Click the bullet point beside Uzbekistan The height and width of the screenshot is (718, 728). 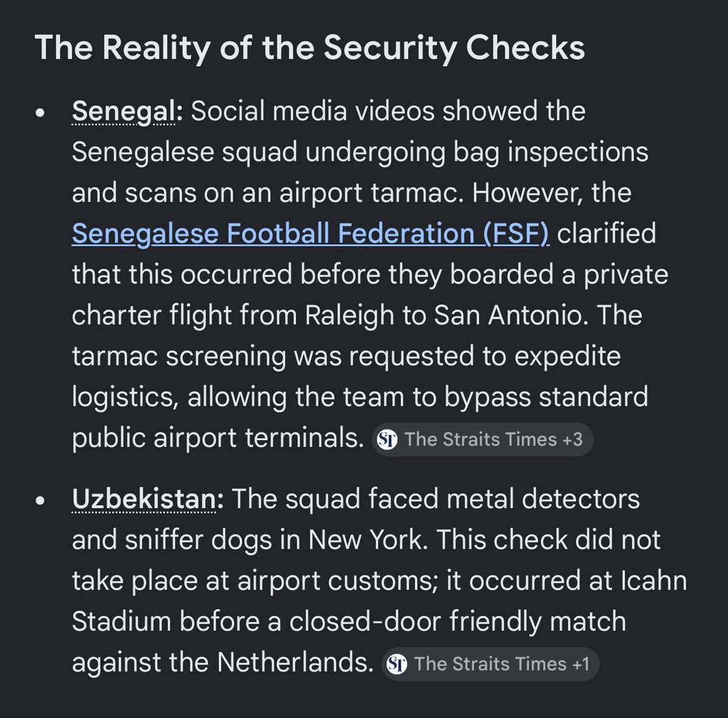coord(41,501)
